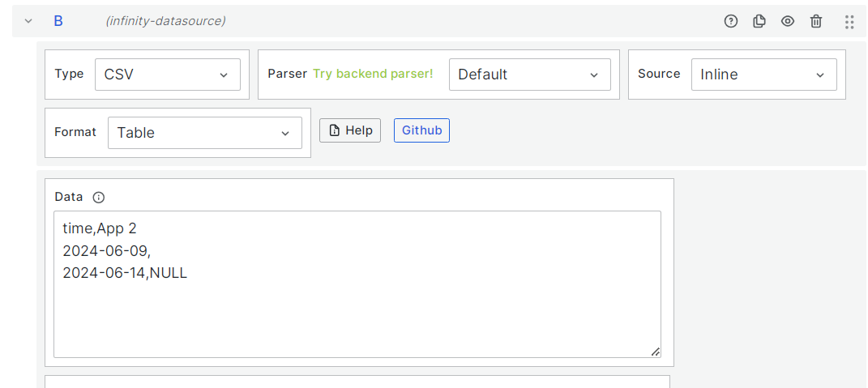The height and width of the screenshot is (388, 868).
Task: Click the query name B
Action: [58, 21]
